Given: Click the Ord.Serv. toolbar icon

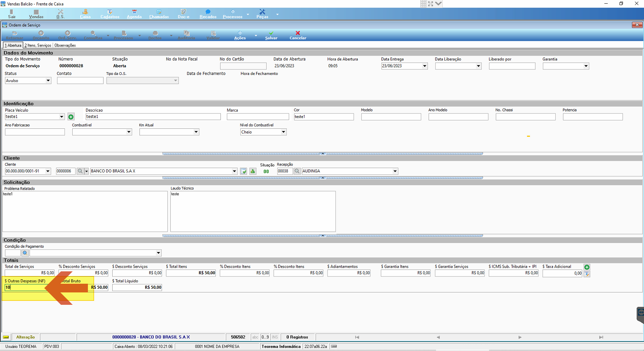Looking at the screenshot, I should [x=67, y=35].
